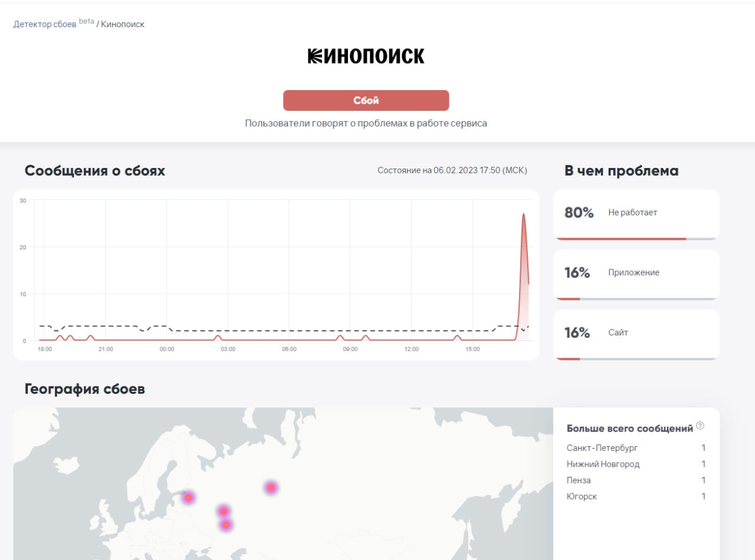Click the 21:00 label on chart axis
Image resolution: width=755 pixels, height=560 pixels.
click(x=106, y=349)
